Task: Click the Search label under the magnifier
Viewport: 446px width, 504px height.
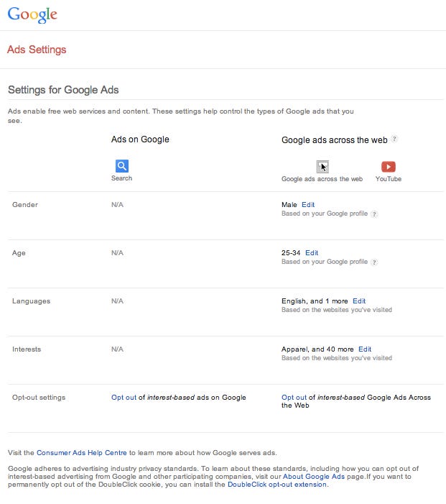Action: pos(121,178)
